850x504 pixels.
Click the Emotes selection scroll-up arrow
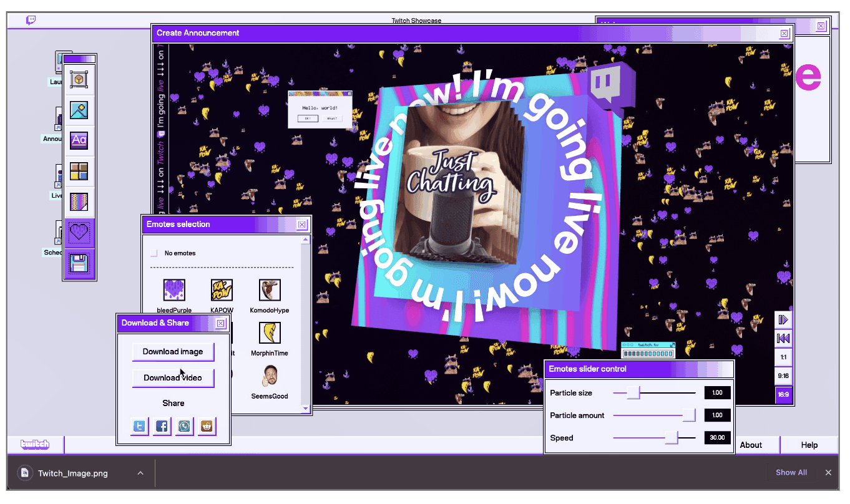coord(305,240)
